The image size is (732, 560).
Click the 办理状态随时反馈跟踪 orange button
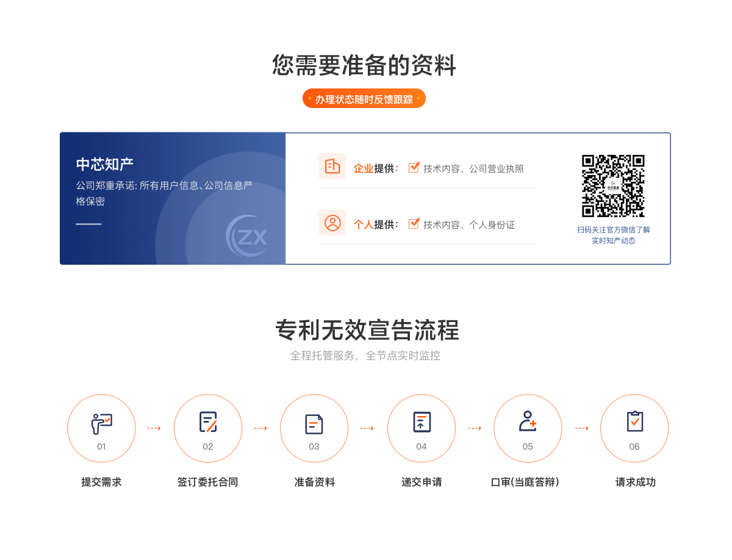[x=364, y=99]
